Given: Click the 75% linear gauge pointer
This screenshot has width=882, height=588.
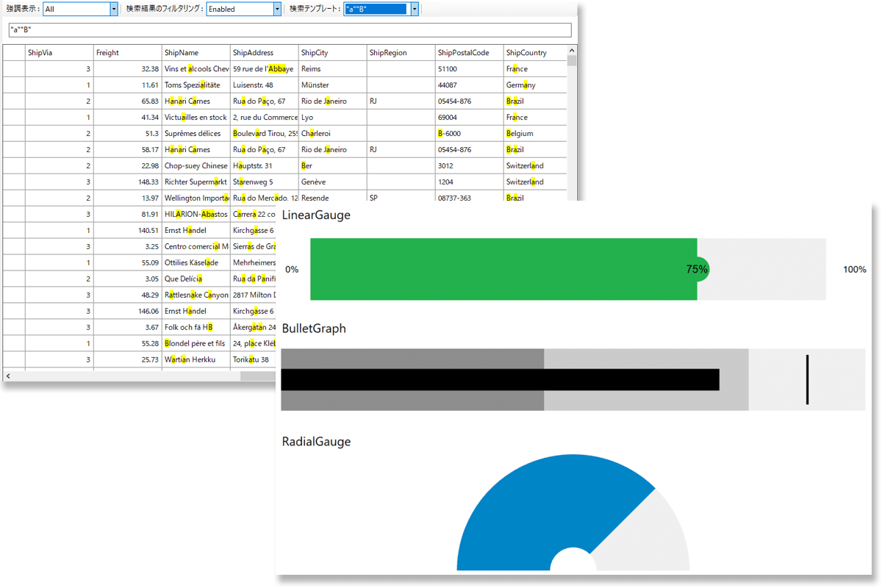Looking at the screenshot, I should (698, 269).
